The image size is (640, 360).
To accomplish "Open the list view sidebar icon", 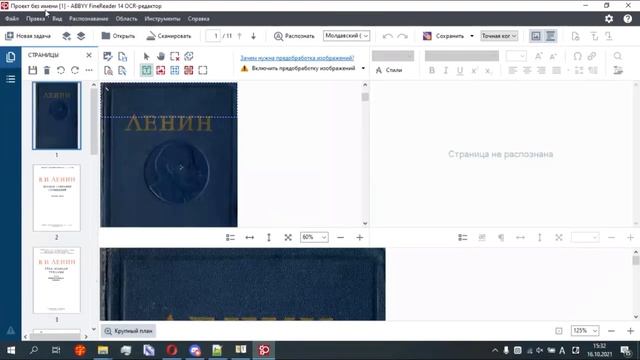I will (x=11, y=79).
